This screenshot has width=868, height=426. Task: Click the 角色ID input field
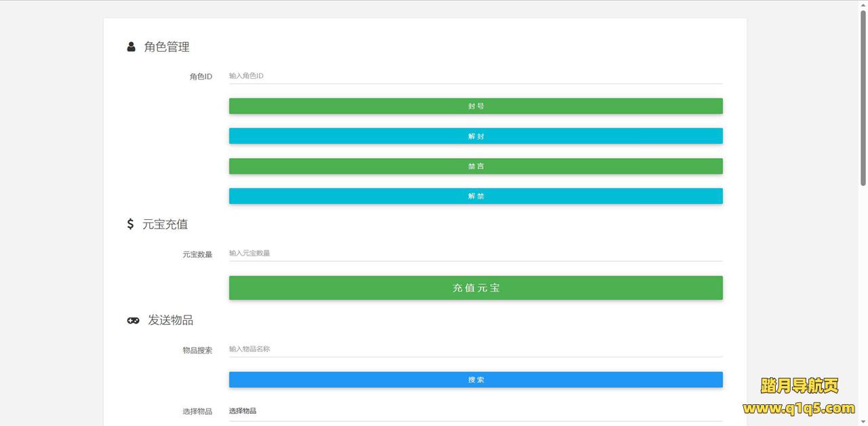pyautogui.click(x=475, y=76)
